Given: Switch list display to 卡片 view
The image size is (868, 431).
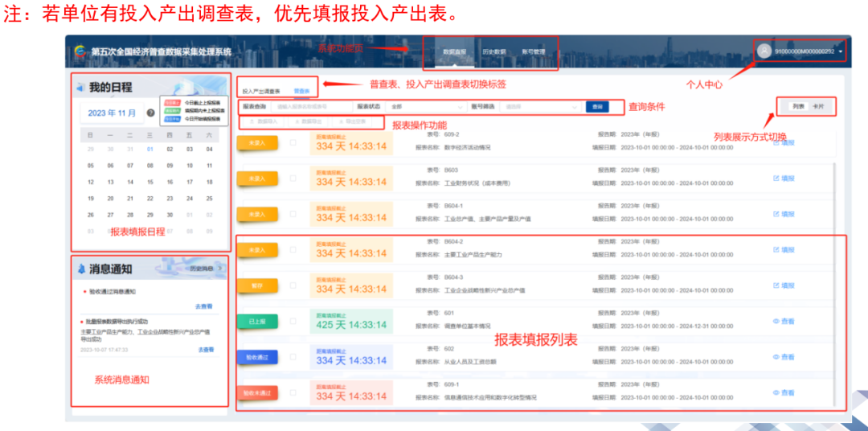Looking at the screenshot, I should coord(817,106).
